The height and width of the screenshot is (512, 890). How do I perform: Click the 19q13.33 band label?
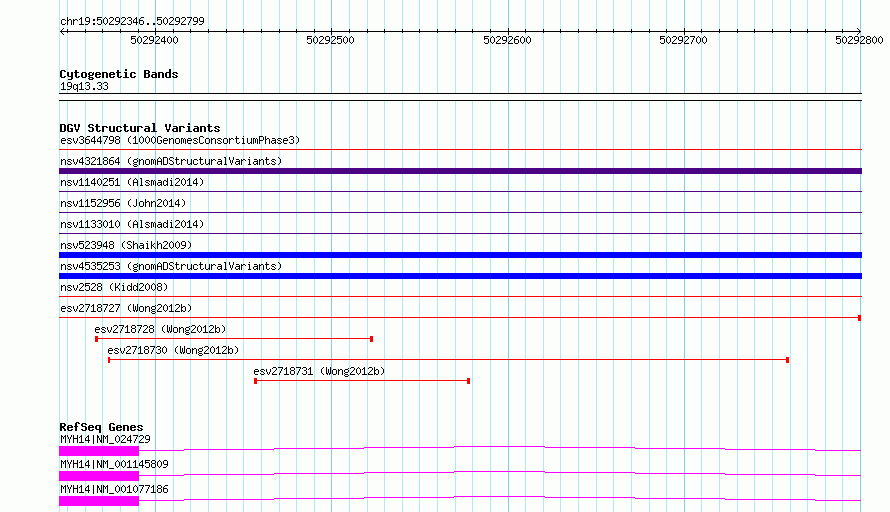click(x=84, y=86)
